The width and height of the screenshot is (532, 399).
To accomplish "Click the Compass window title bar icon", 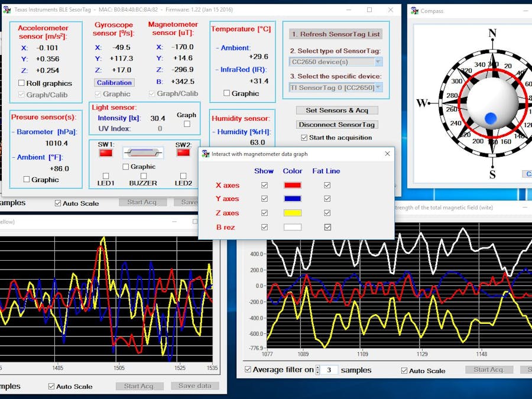I will [x=416, y=11].
